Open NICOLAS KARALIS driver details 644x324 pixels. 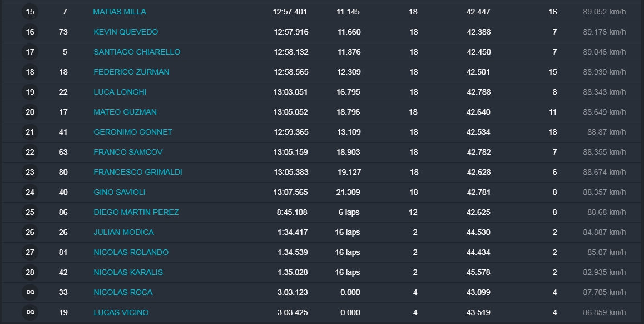point(128,272)
